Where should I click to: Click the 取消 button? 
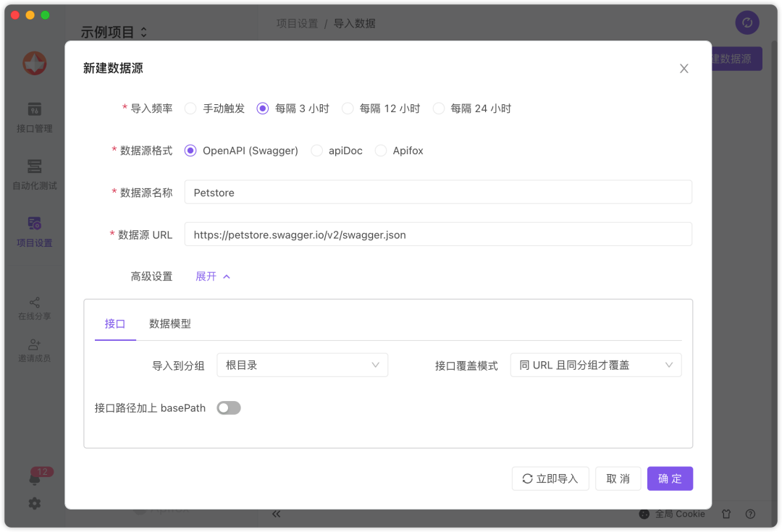pos(618,478)
